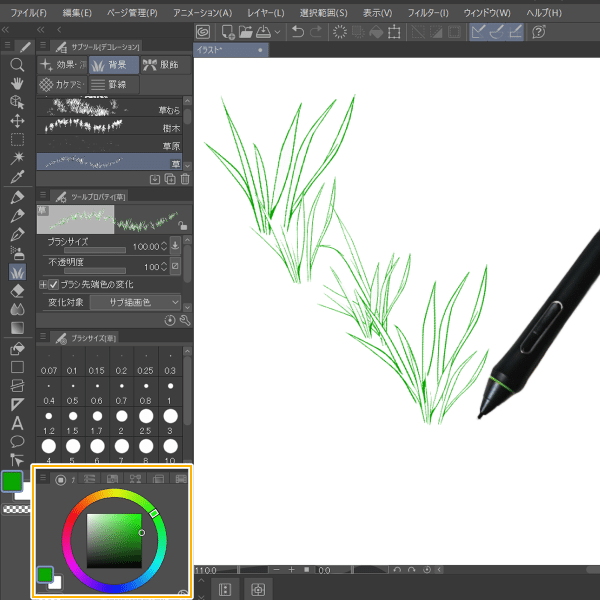Viewport: 600px width, 600px height.
Task: Select the Operation object tool
Action: [x=17, y=102]
